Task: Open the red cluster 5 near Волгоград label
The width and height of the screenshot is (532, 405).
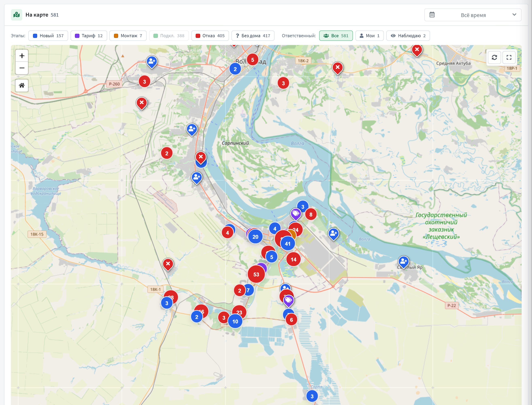Action: click(x=252, y=60)
